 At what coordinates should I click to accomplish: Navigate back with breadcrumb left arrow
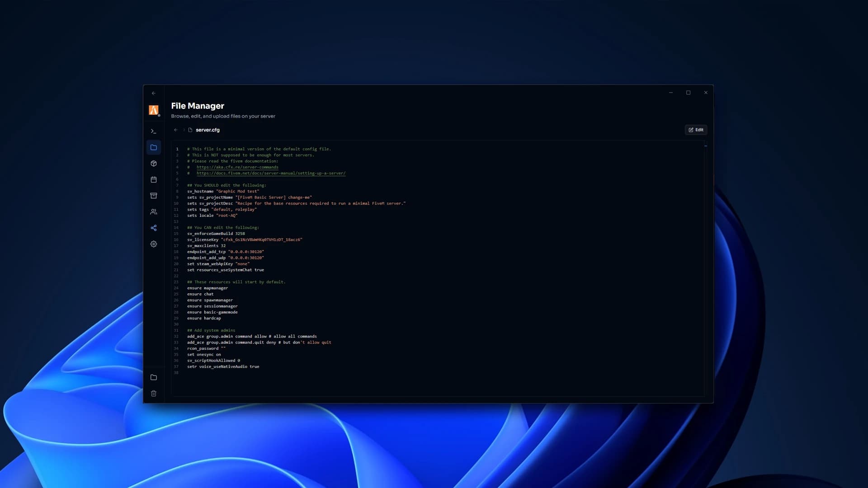(176, 130)
